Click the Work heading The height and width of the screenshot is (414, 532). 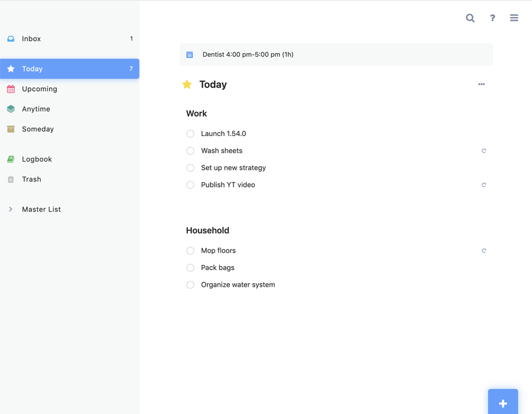pos(196,113)
